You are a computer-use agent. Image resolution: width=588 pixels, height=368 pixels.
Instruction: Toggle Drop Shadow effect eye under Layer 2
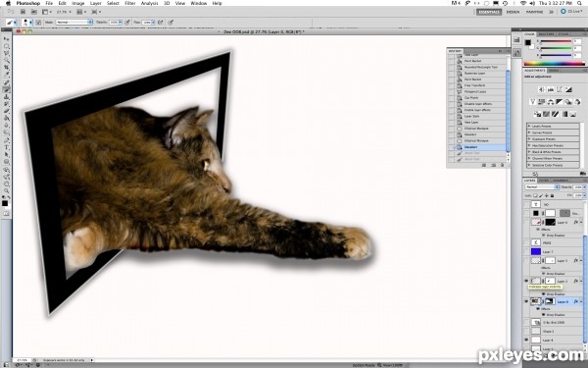(544, 294)
